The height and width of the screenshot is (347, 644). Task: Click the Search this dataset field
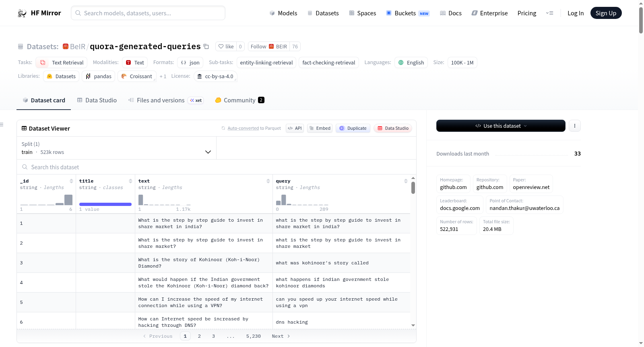[217, 167]
